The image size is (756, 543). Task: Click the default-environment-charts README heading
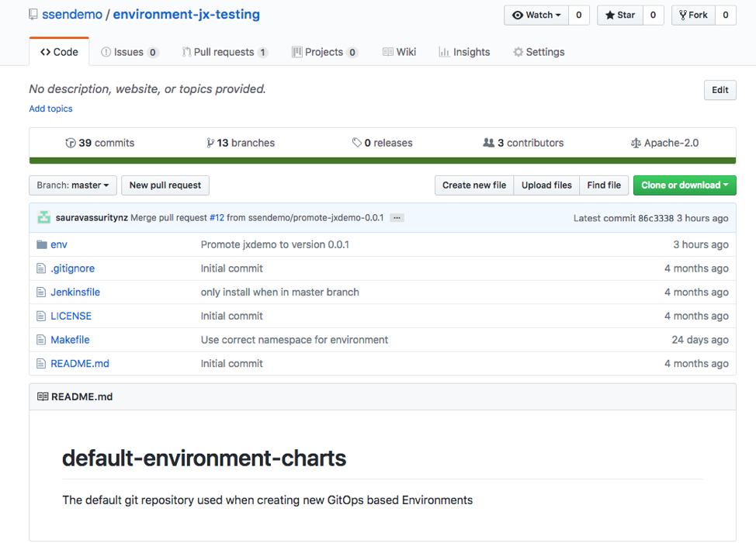click(x=204, y=458)
